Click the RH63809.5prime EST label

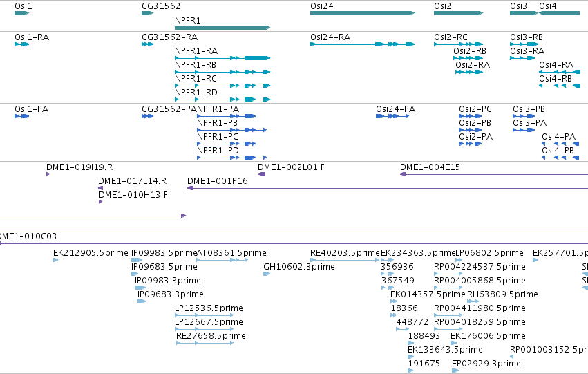point(502,295)
